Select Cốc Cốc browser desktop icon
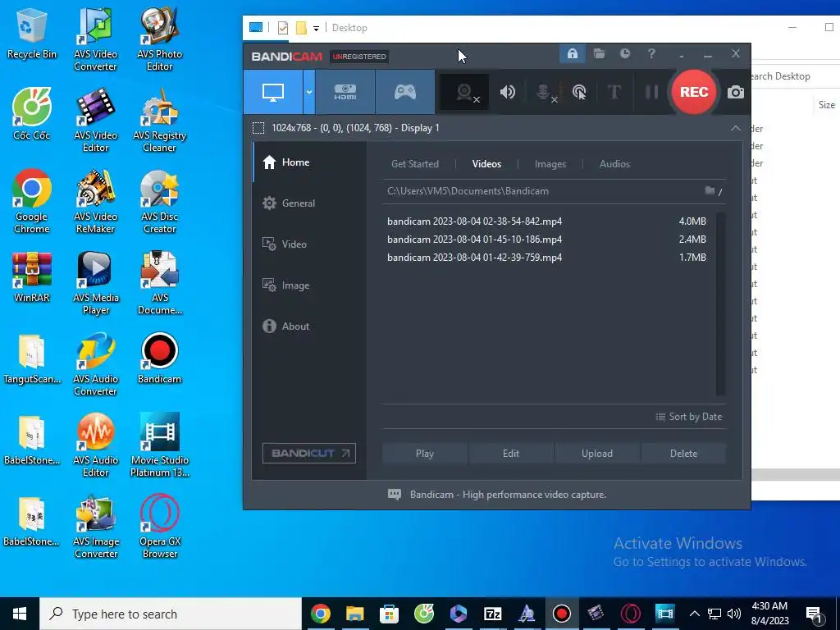The image size is (840, 630). (32, 113)
